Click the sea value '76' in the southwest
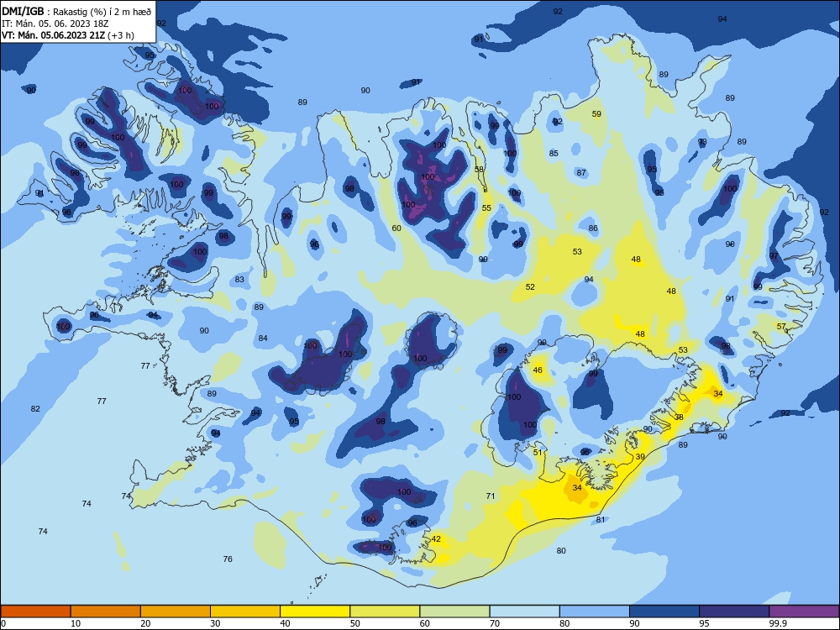Screen dimensions: 840x630 228,559
